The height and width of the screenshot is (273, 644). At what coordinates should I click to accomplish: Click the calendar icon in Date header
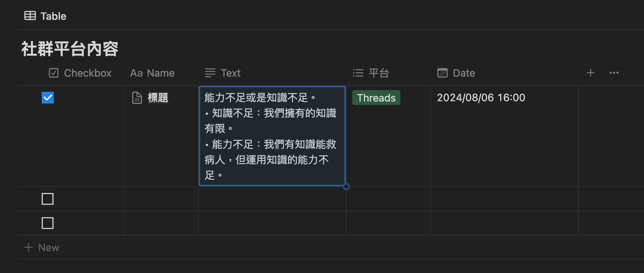[x=442, y=73]
